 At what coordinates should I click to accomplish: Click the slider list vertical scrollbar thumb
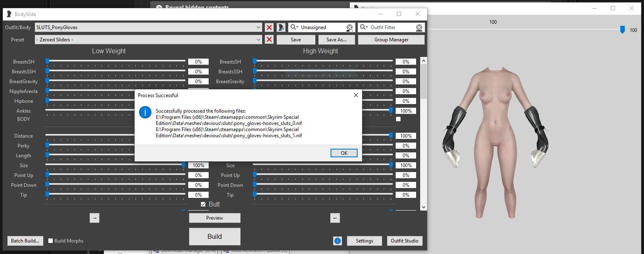pyautogui.click(x=424, y=82)
